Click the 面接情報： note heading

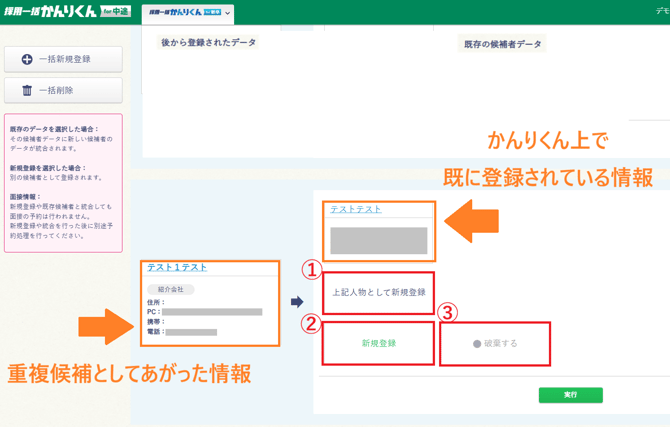25,197
